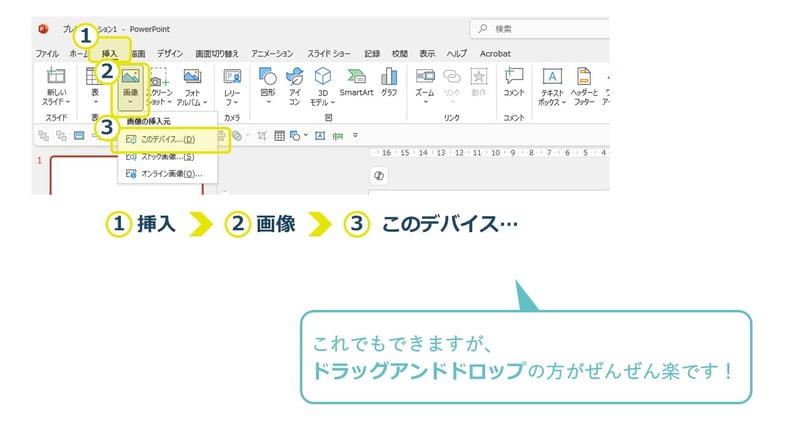Open the arrow next to 3D モデル
Viewport: 785px width, 441px height.
pyautogui.click(x=332, y=102)
